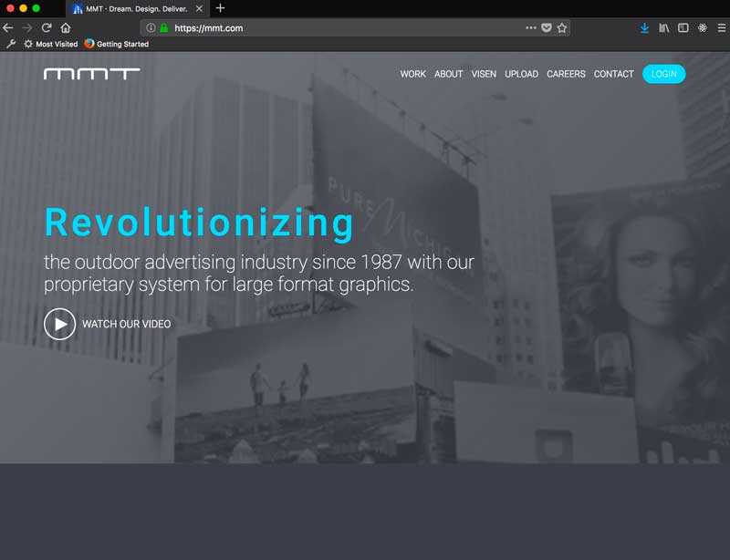Go to the CAREERS page
This screenshot has height=560, width=730.
click(x=566, y=74)
